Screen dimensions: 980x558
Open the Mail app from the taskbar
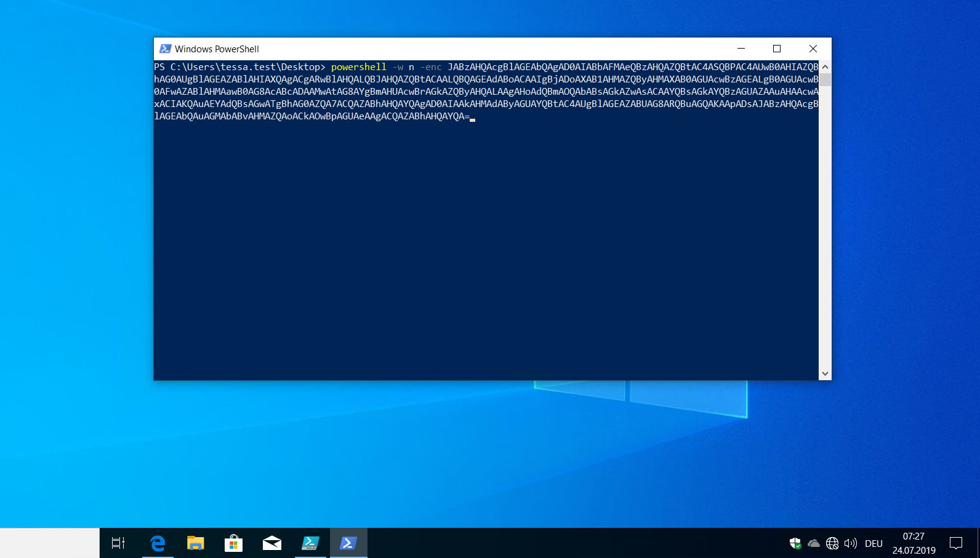(271, 543)
